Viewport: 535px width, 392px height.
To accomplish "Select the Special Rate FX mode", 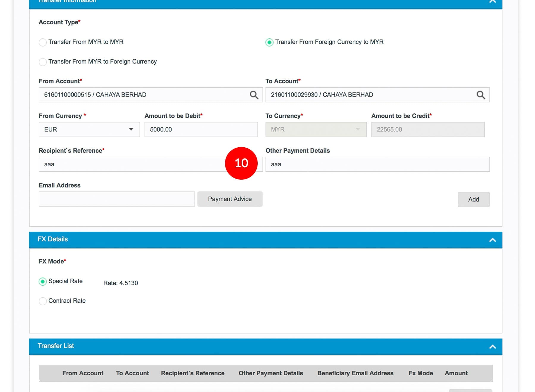I will pos(43,282).
